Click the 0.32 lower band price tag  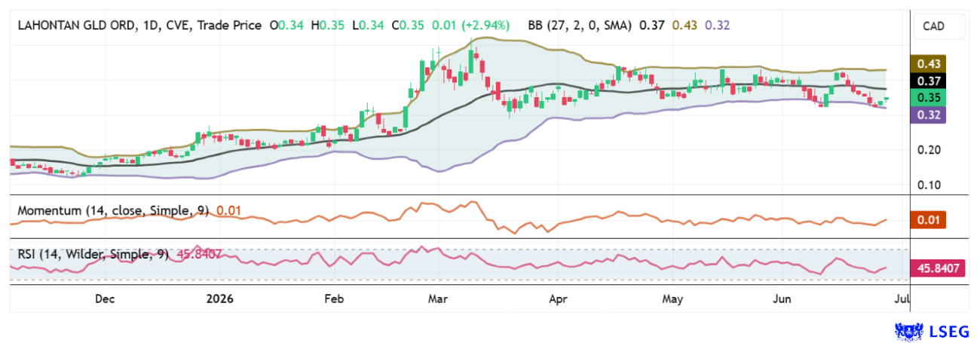[929, 115]
